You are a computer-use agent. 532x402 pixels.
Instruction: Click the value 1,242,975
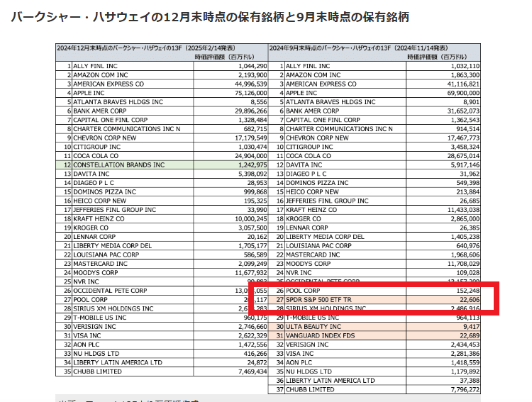[x=253, y=165]
